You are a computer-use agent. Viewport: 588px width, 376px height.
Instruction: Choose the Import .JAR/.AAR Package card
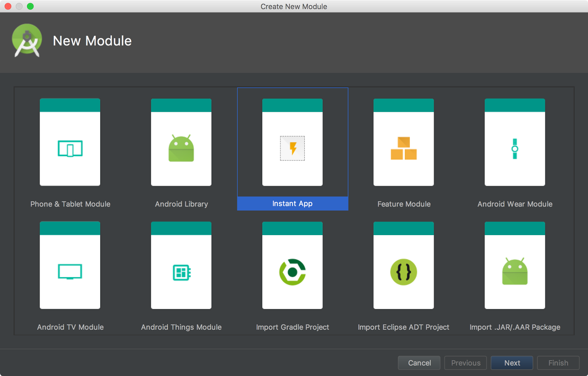514,265
